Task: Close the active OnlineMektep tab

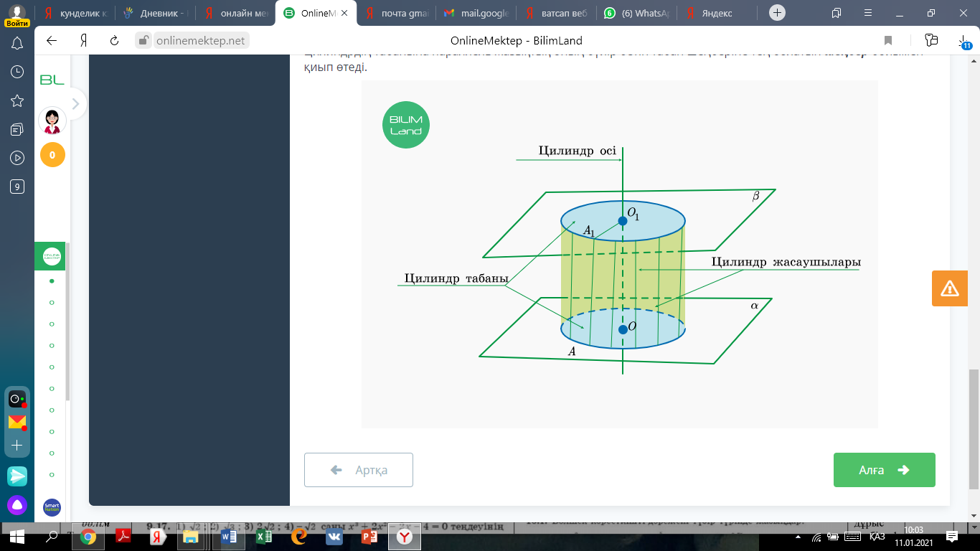Action: pos(344,13)
